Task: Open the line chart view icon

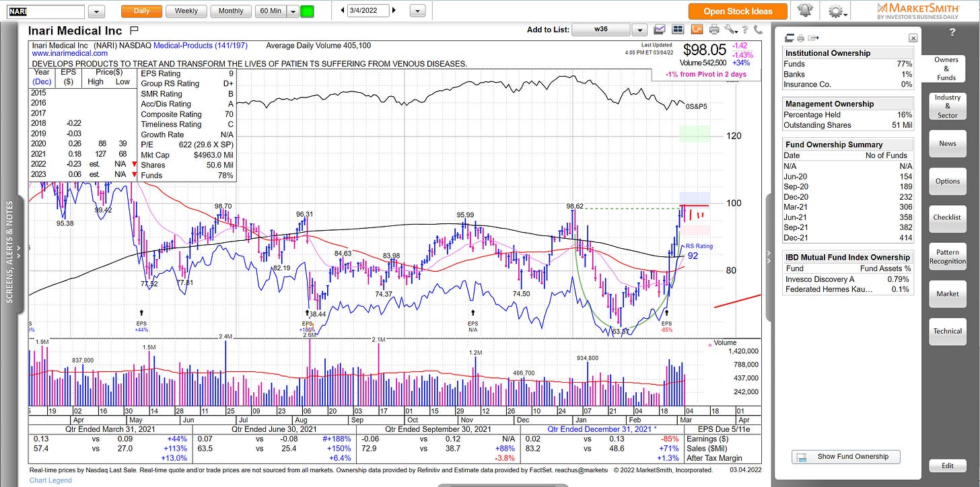Action: point(660,30)
